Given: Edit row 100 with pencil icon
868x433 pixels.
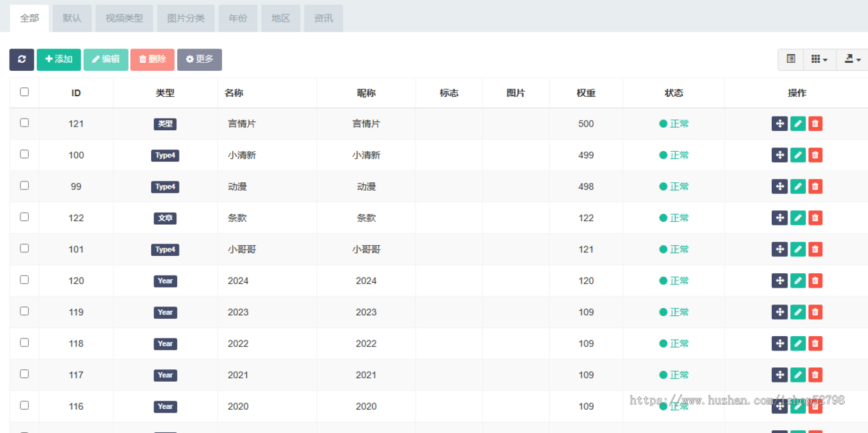Looking at the screenshot, I should (798, 155).
